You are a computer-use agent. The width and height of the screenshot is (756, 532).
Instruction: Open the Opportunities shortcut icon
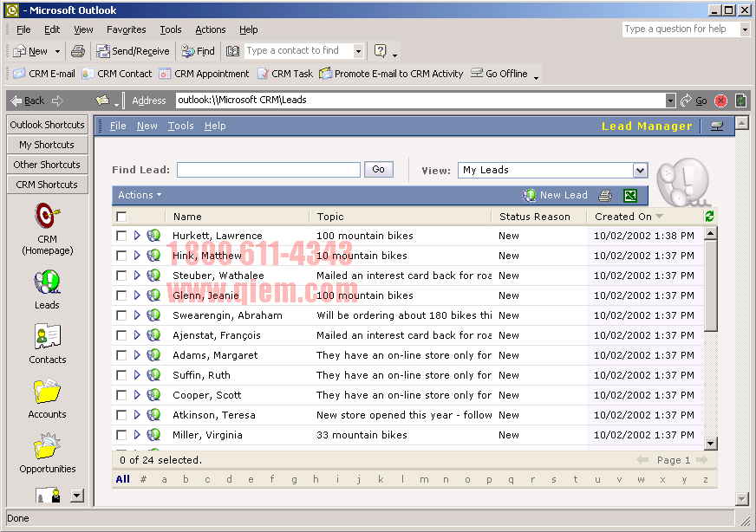coord(47,445)
